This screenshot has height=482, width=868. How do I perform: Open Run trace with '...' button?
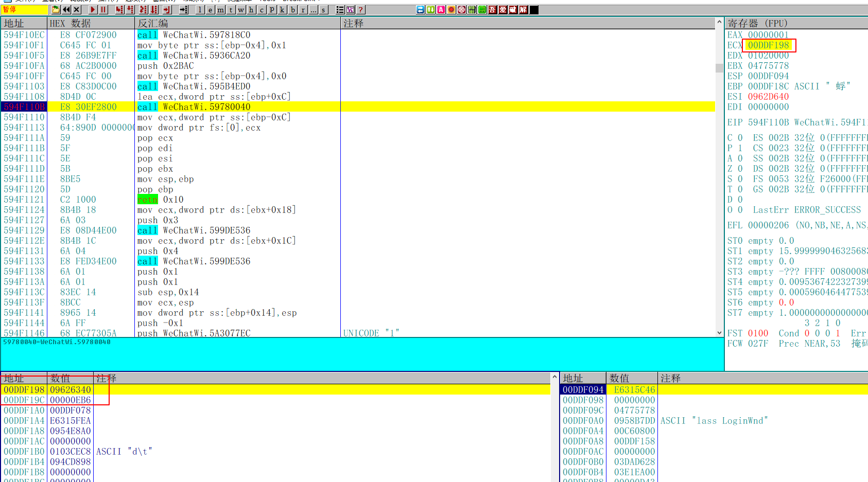[314, 10]
